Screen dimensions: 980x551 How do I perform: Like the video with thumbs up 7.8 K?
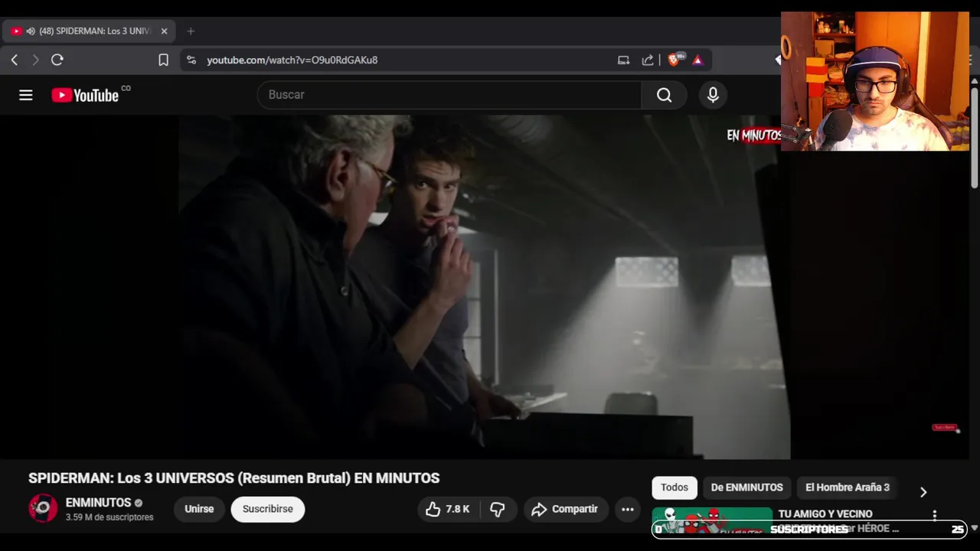[449, 509]
